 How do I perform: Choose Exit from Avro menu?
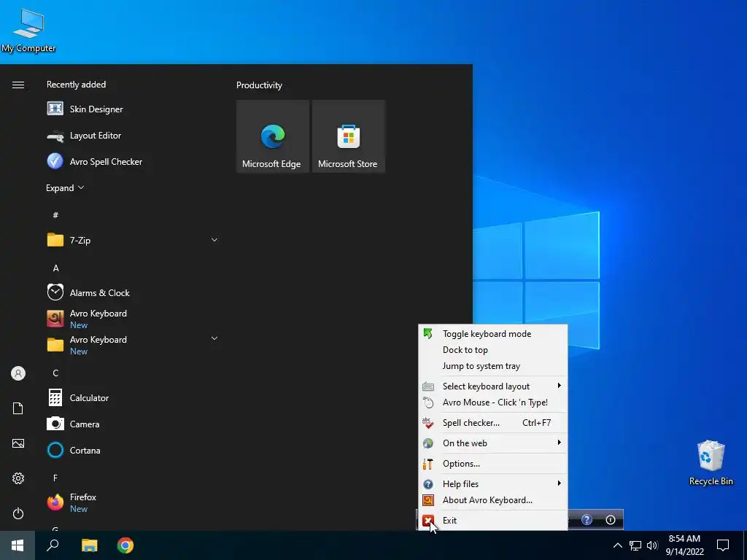492,521
